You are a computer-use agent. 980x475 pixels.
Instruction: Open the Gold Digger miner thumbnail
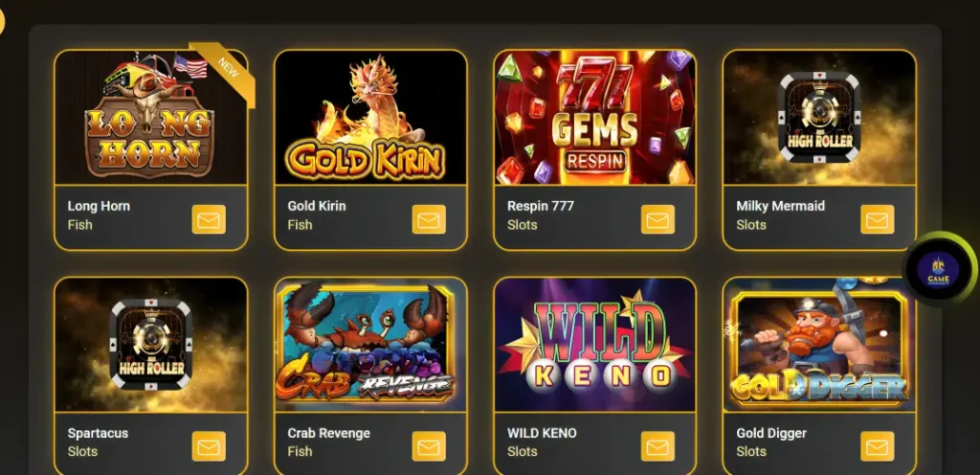point(819,345)
